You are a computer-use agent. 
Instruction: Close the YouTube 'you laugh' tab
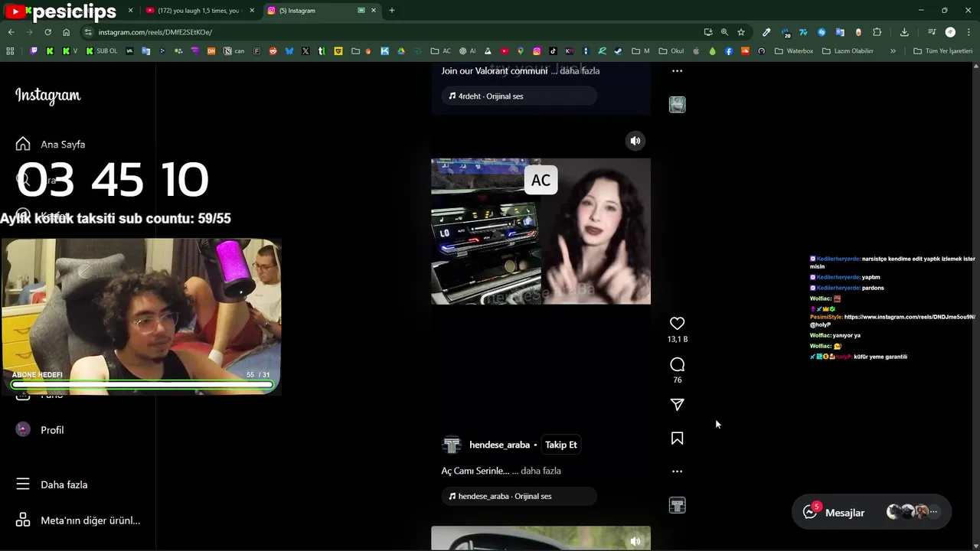click(x=251, y=11)
